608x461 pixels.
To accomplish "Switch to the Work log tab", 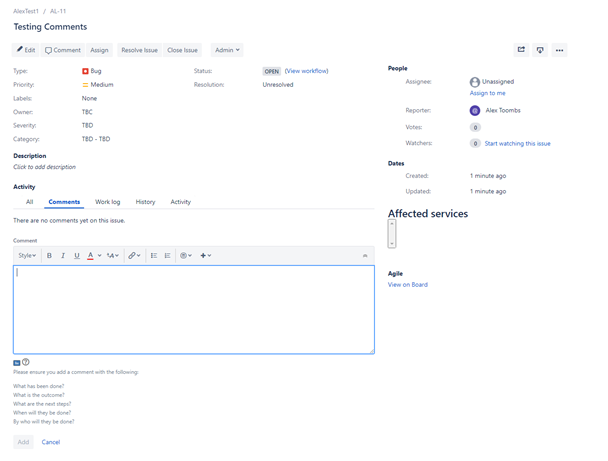I will pos(107,202).
